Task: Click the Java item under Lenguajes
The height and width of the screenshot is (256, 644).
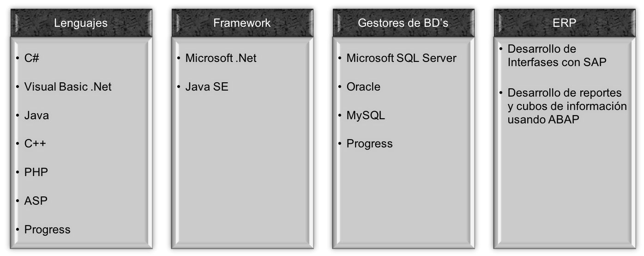Action: (x=36, y=116)
